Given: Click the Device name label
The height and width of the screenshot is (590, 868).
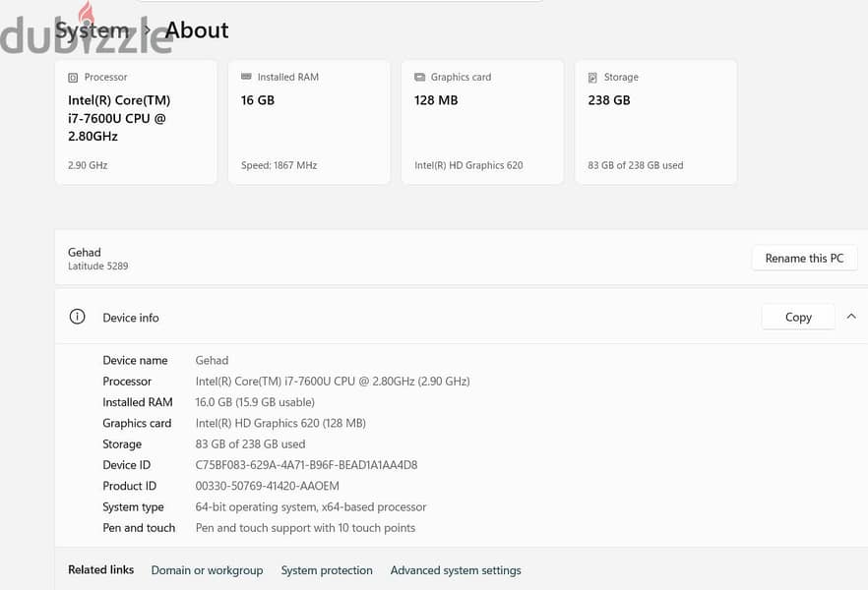Looking at the screenshot, I should click(x=135, y=360).
